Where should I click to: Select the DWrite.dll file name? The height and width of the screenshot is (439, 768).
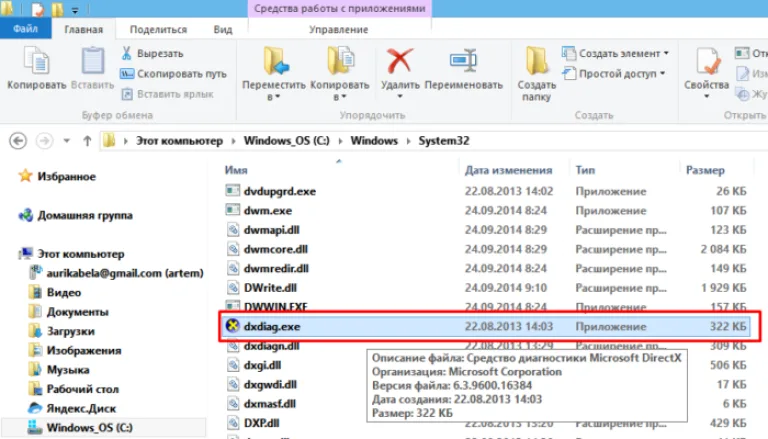click(x=270, y=288)
